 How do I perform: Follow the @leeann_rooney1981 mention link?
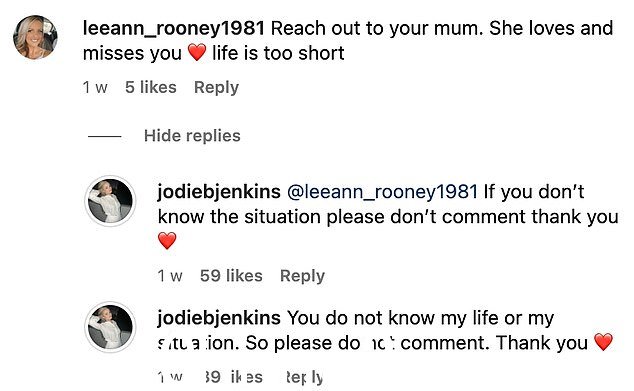[x=383, y=192]
